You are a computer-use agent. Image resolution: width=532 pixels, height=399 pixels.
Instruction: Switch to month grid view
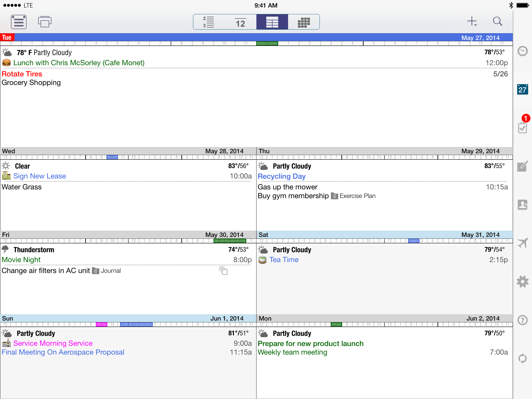pos(304,22)
